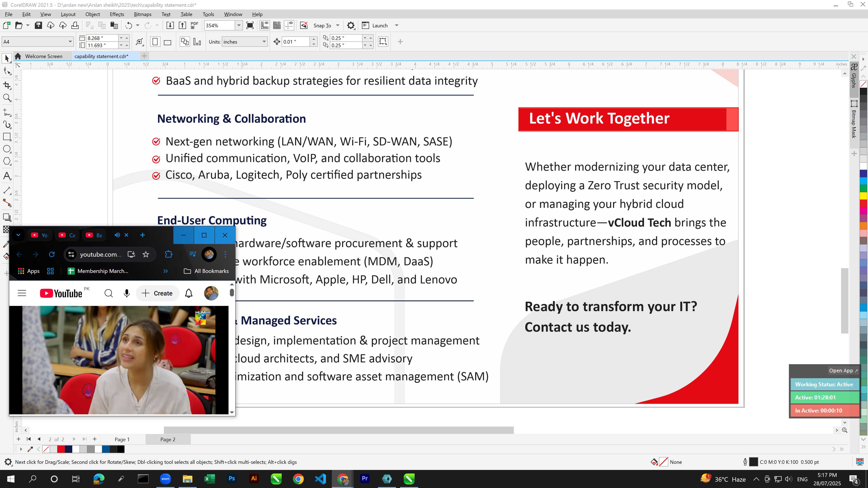Expand Chrome tab search chevron
The image size is (868, 488).
[x=18, y=235]
